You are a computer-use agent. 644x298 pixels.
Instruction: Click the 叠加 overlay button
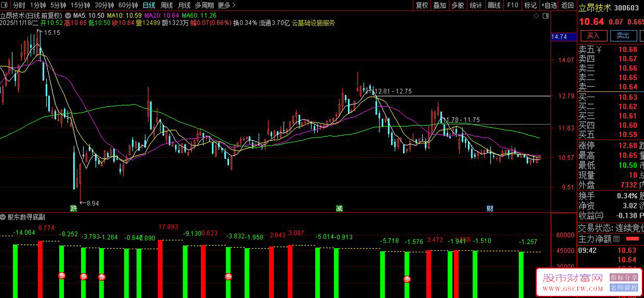click(x=440, y=5)
